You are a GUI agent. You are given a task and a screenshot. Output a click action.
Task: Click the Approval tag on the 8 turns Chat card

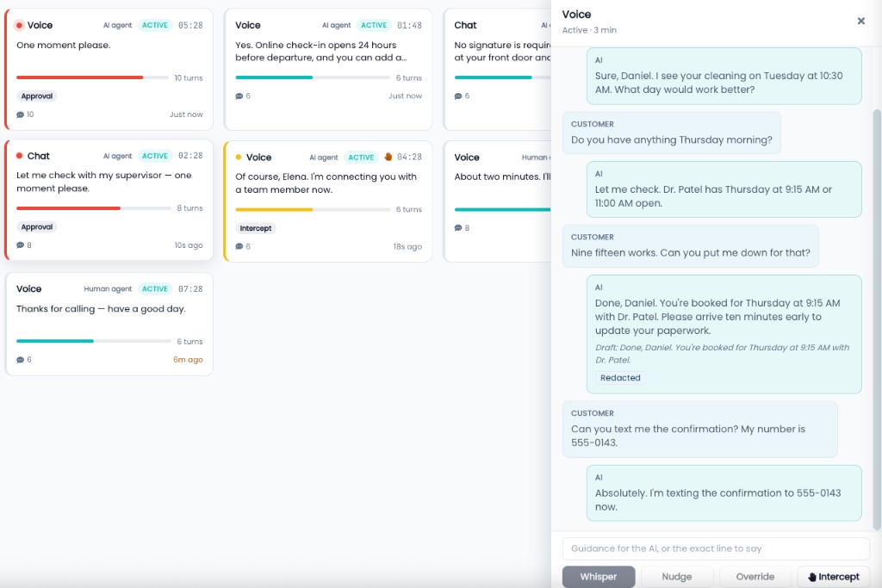point(36,227)
